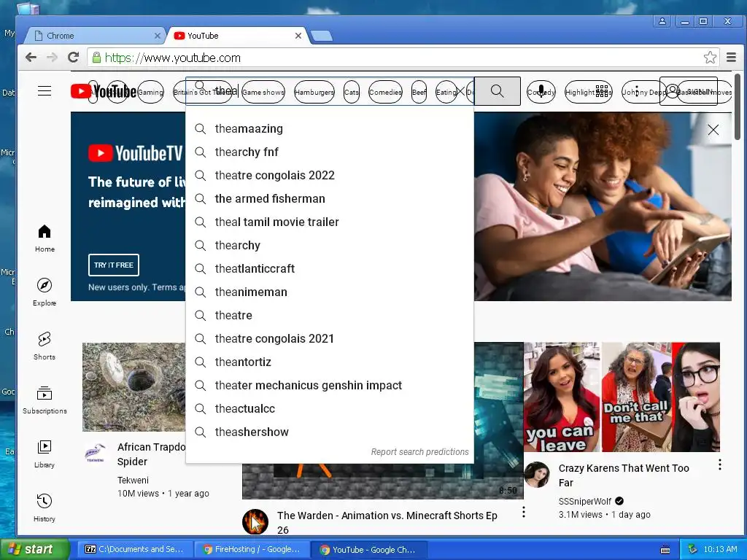Open the Tekweni channel avatar
This screenshot has height=560, width=747.
pos(96,453)
